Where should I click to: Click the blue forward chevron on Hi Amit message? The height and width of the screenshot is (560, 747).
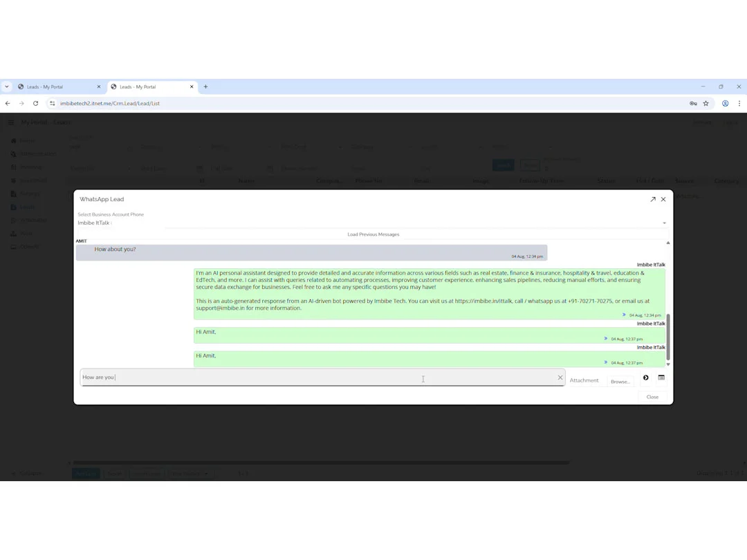coord(606,339)
